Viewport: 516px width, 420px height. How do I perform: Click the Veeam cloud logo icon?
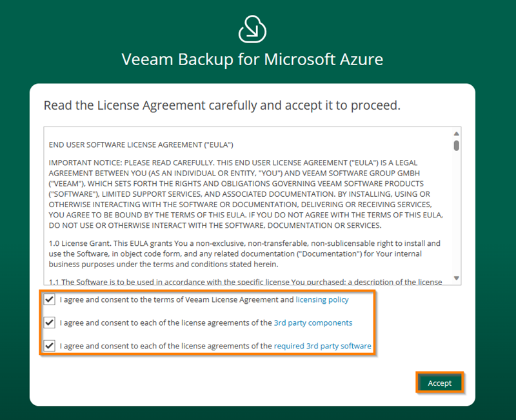tap(252, 30)
